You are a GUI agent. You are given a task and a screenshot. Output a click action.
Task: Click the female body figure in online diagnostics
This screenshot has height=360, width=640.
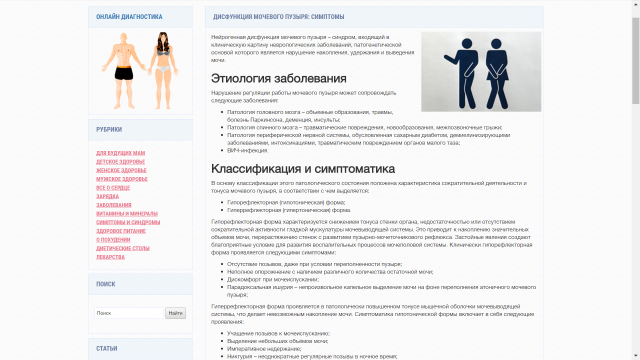click(163, 71)
